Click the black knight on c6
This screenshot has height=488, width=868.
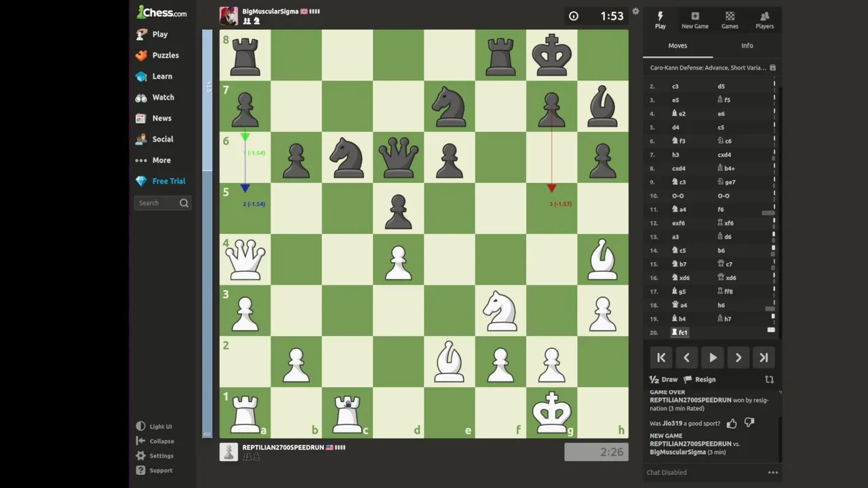tap(347, 157)
